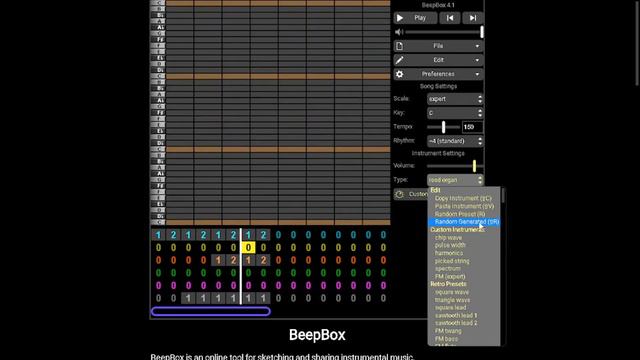Click the Tempo value field showing 150
Screen dimensions: 640x360
point(472,127)
